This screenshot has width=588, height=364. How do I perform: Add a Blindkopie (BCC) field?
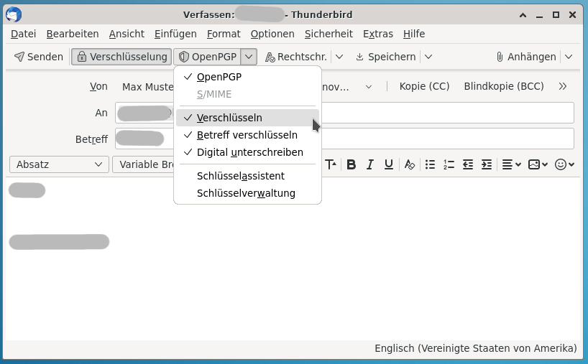point(504,86)
